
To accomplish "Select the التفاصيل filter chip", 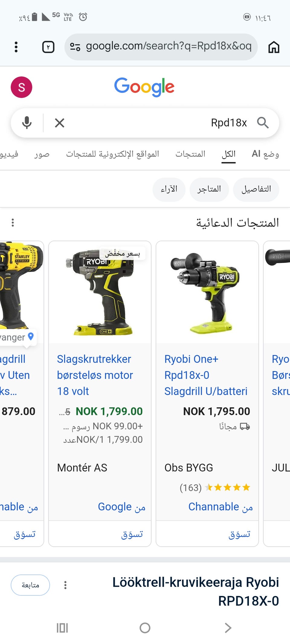I will click(256, 189).
